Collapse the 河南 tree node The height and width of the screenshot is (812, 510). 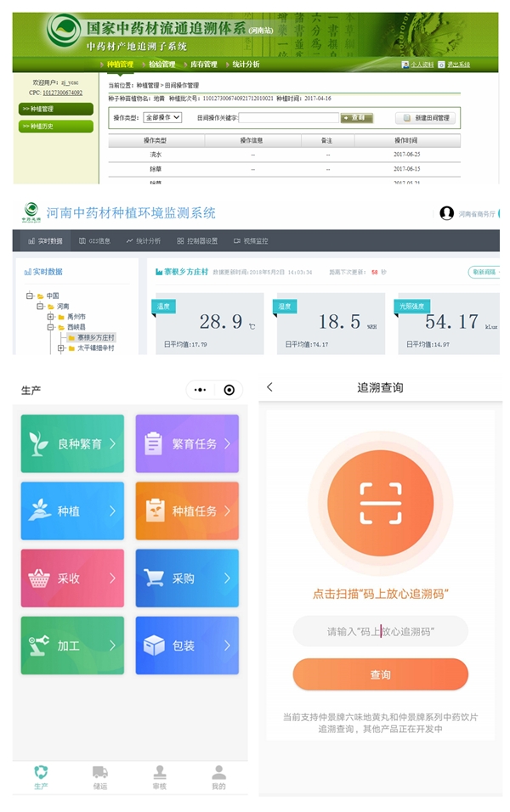(x=40, y=307)
